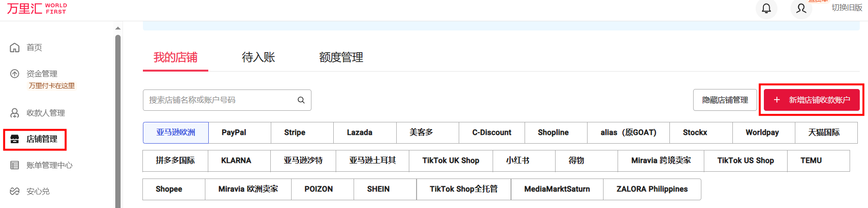Click the 安心兑 sidebar icon
This screenshot has width=868, height=208.
tap(15, 192)
